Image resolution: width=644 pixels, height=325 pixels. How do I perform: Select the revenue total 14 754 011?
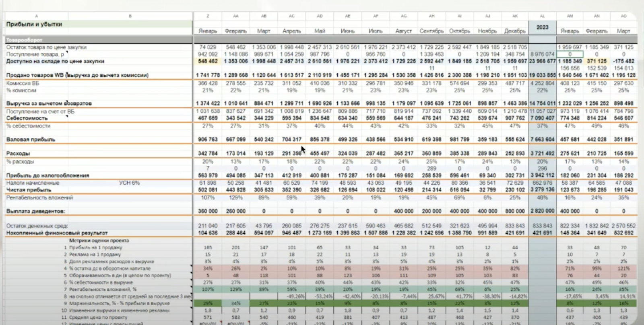[542, 103]
